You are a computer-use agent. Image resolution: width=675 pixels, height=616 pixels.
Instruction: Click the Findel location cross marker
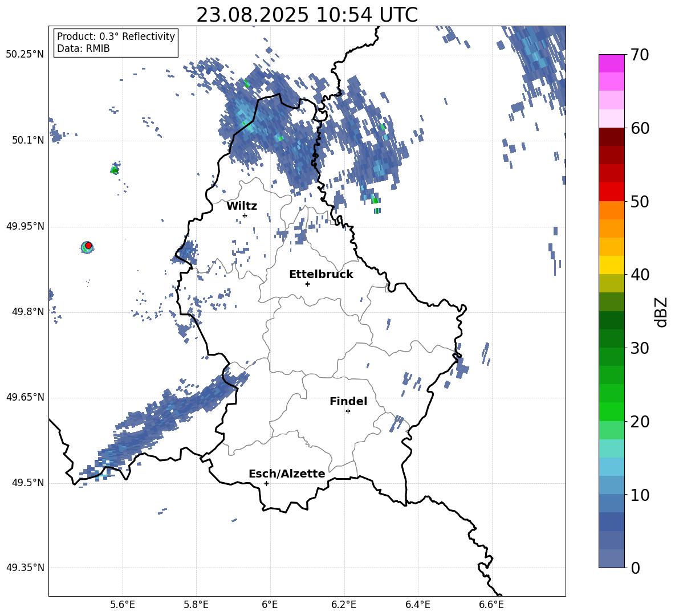point(348,411)
